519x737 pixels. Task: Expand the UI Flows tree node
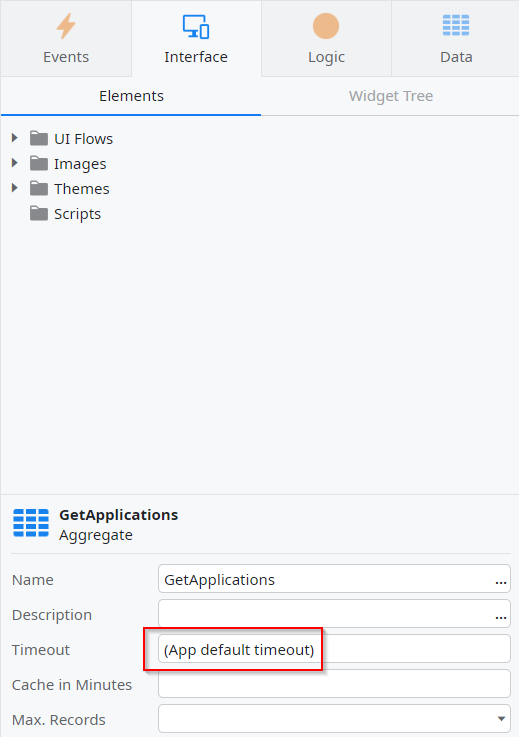(x=15, y=138)
